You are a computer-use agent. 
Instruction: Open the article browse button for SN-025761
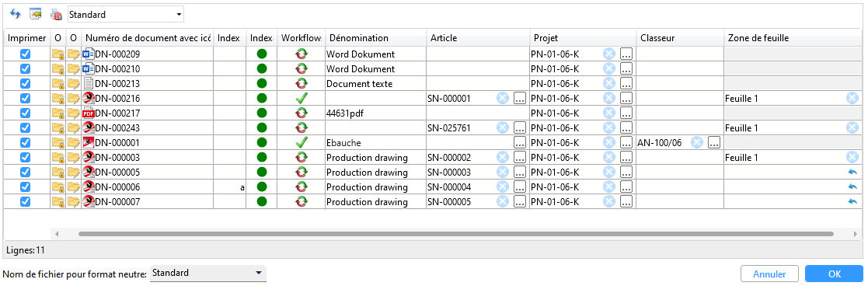(520, 127)
